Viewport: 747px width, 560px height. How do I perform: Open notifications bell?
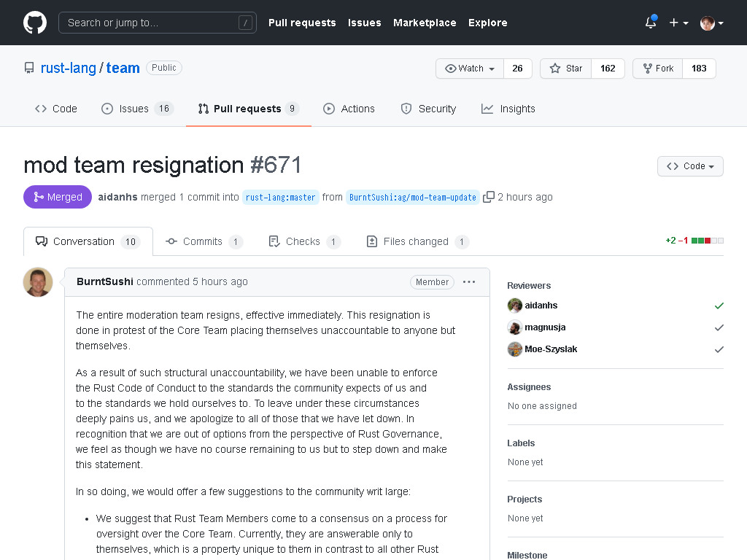(x=651, y=22)
